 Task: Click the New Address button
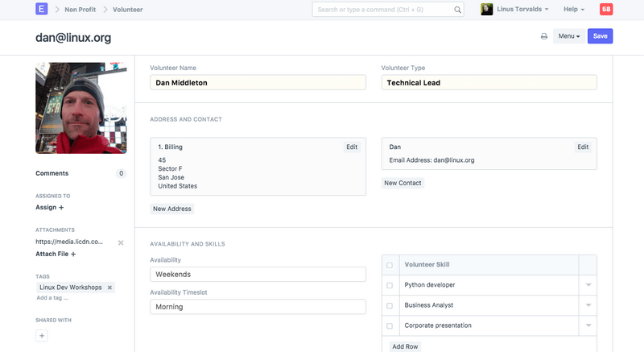(x=172, y=209)
